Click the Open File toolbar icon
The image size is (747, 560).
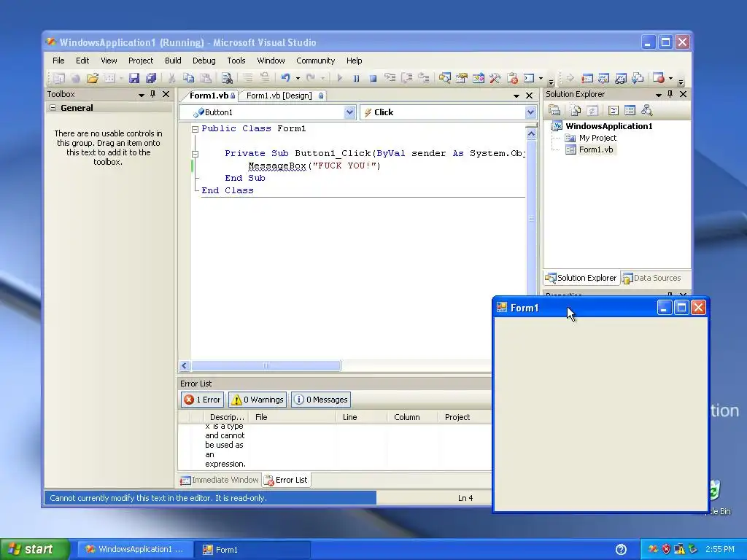tap(93, 78)
